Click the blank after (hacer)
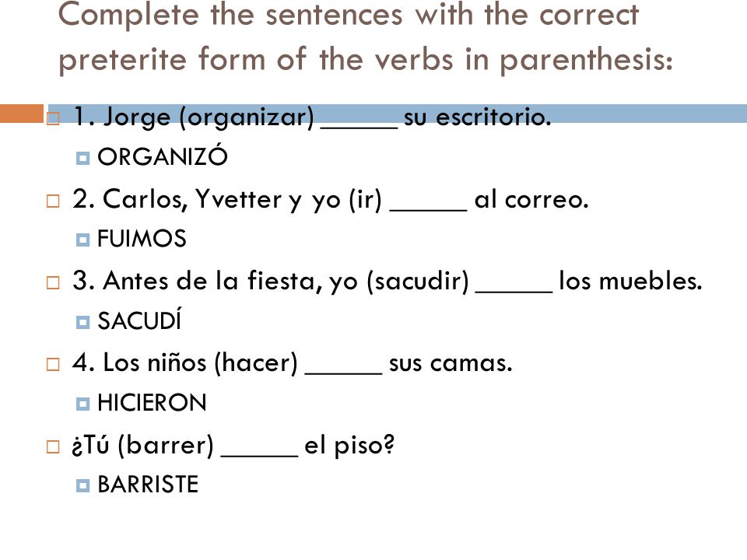Screen dimensions: 747x560 pos(343,373)
